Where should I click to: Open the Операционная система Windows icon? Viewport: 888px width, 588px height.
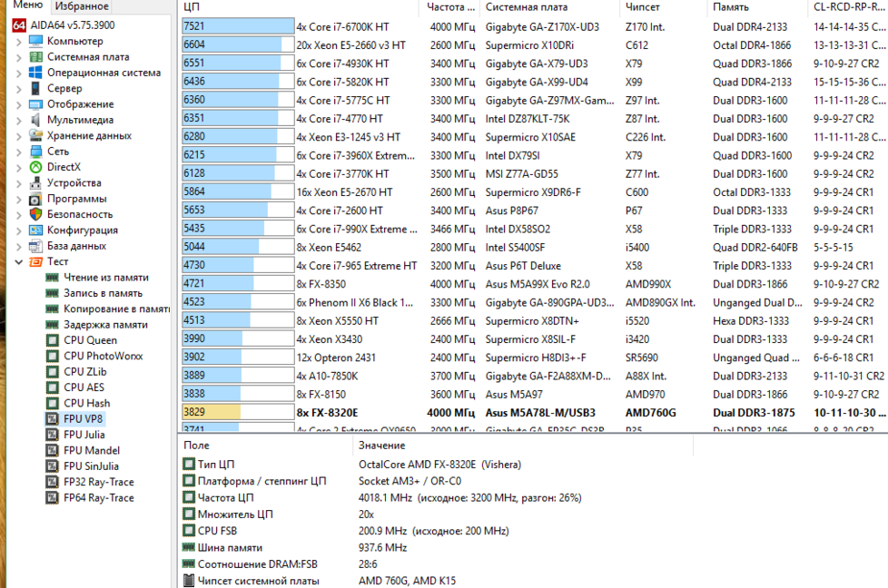click(35, 73)
